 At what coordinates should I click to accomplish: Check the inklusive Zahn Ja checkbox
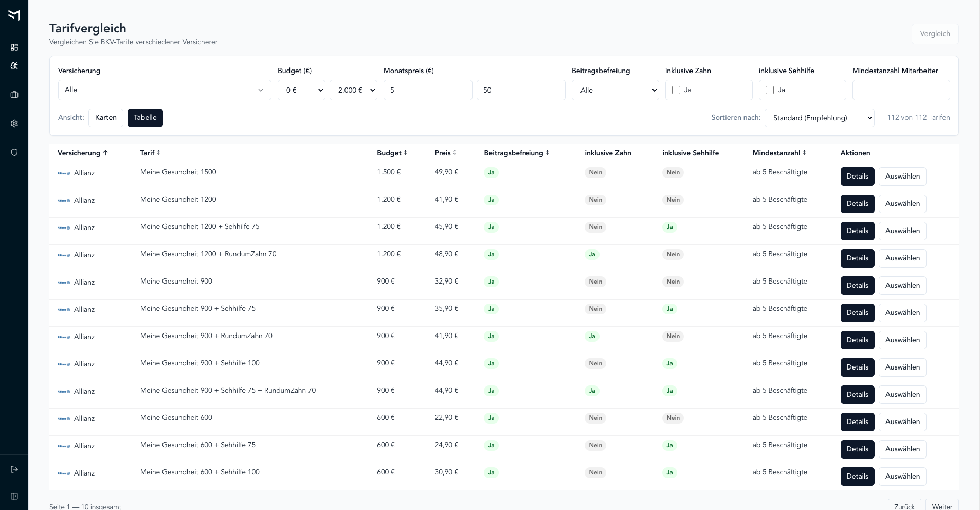pyautogui.click(x=676, y=90)
